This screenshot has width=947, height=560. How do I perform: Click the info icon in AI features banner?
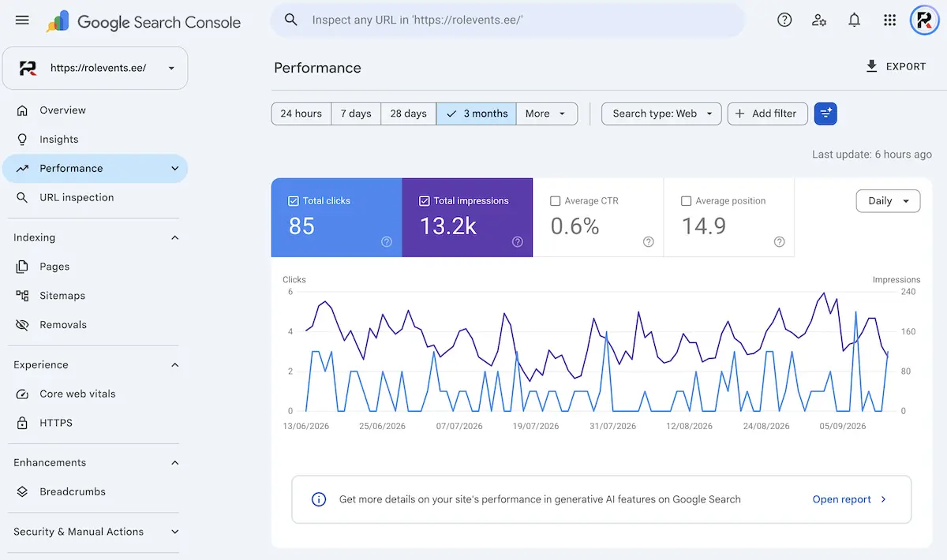click(x=319, y=499)
